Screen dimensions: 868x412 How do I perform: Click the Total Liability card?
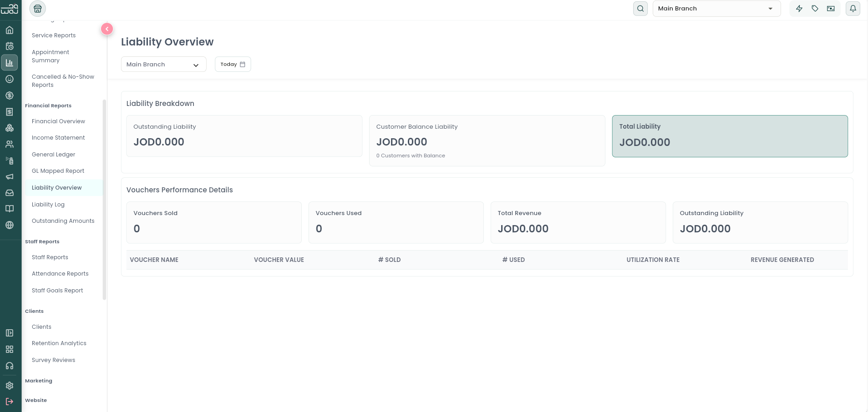point(730,136)
